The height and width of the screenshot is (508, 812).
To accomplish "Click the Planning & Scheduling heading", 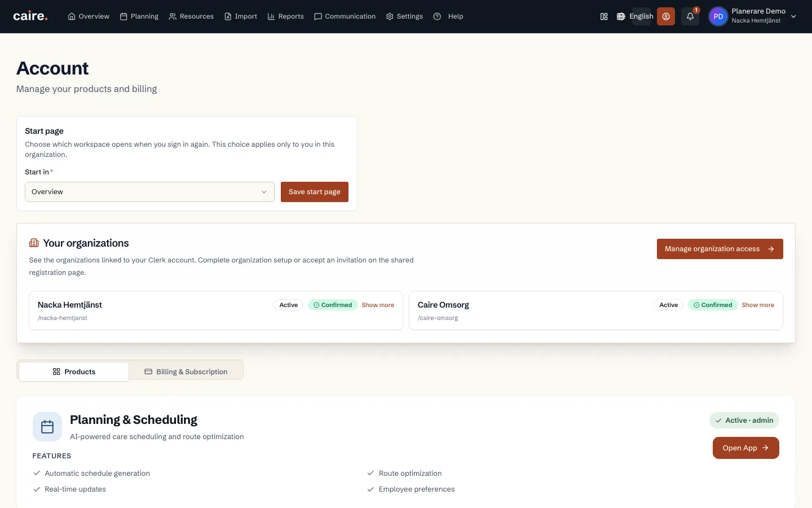I will [x=134, y=420].
